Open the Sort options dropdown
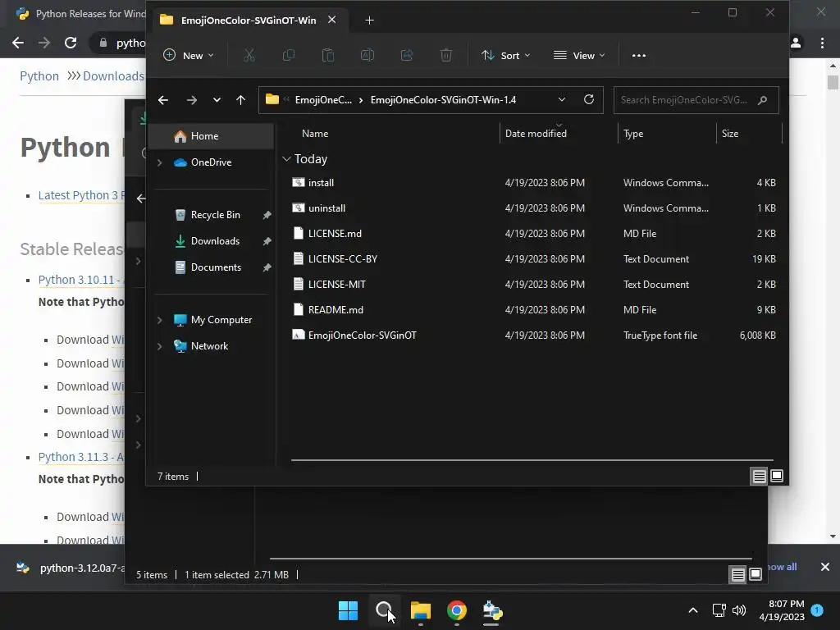 point(505,55)
